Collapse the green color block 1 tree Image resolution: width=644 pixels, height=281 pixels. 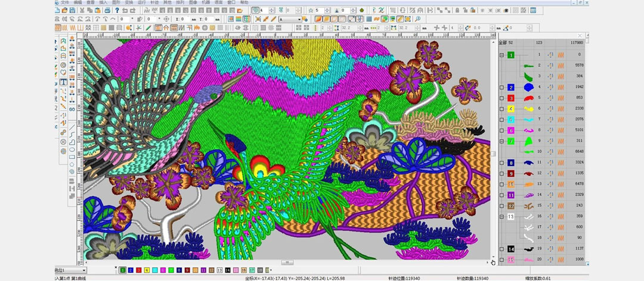tap(501, 55)
